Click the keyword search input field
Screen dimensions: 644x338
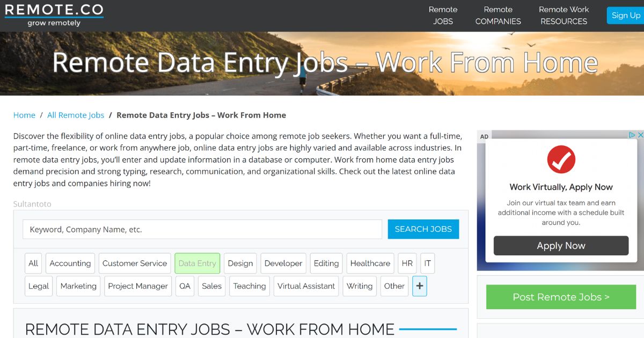click(202, 229)
